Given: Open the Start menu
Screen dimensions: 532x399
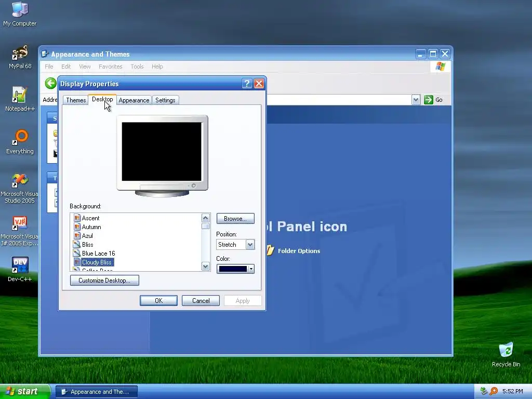Looking at the screenshot, I should (x=24, y=391).
